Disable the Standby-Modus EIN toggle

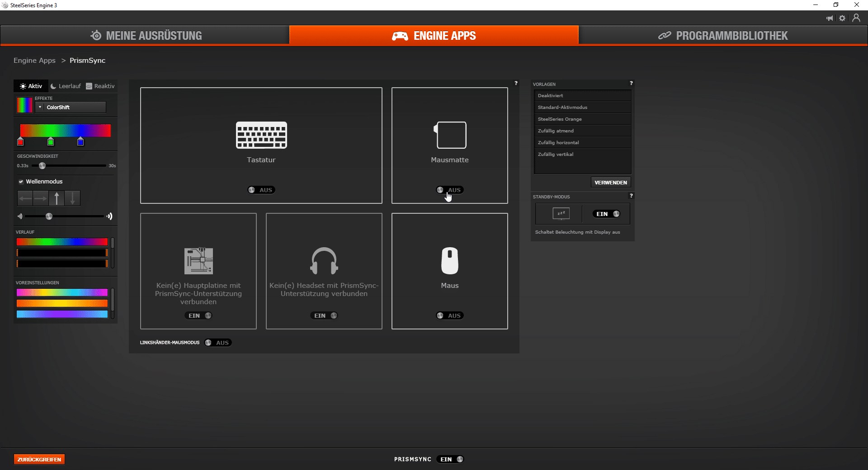[x=608, y=214]
